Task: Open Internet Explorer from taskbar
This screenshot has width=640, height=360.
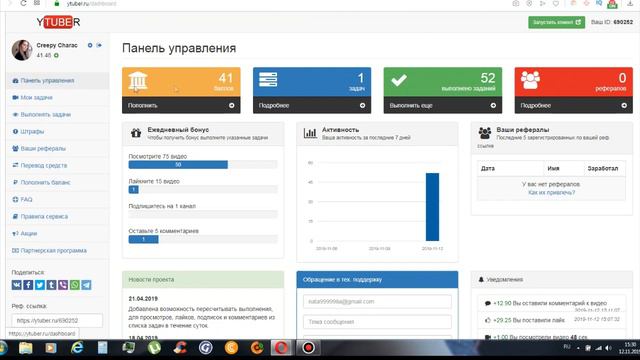Action: click(x=77, y=348)
